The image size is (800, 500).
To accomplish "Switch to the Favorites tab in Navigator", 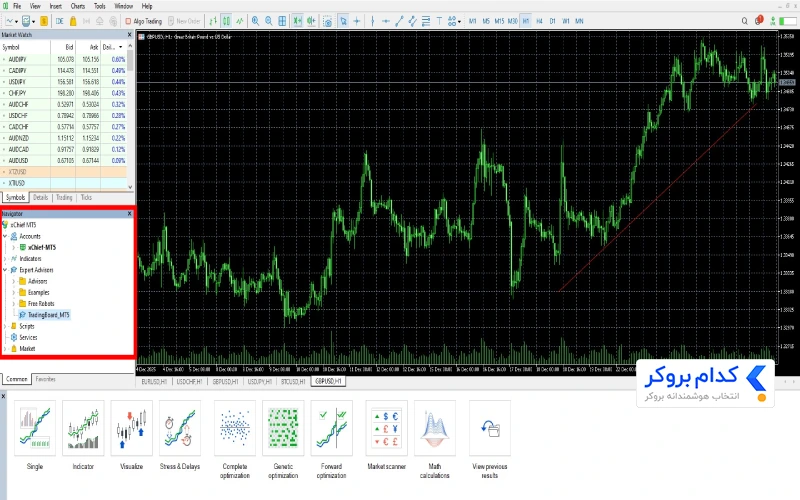I will (45, 379).
